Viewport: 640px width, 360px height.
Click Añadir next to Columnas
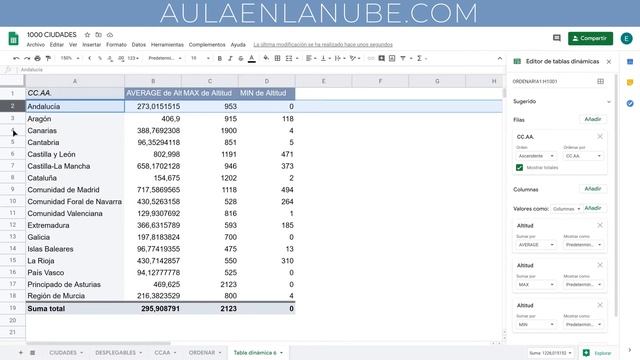pos(593,189)
